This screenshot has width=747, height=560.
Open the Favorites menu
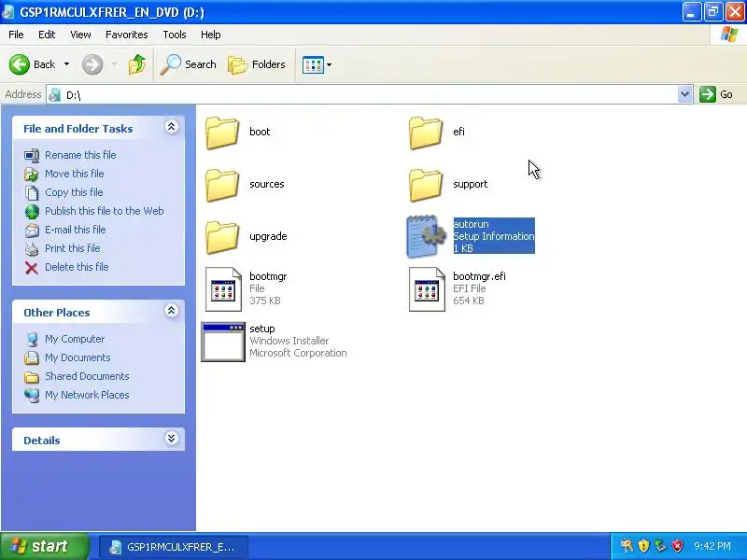(127, 35)
